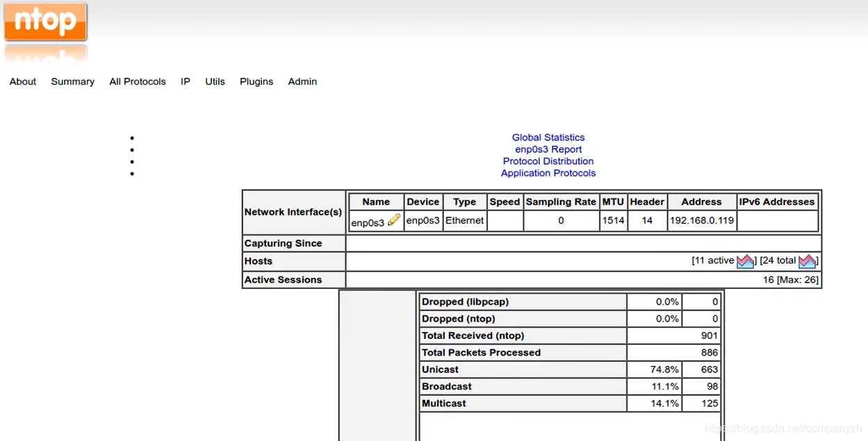
Task: Click the Active Sessions row label
Action: click(x=283, y=280)
